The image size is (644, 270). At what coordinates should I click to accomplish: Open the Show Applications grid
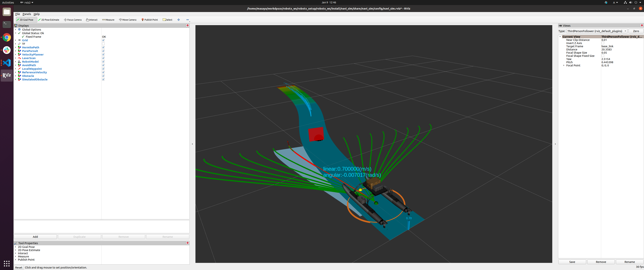point(7,263)
